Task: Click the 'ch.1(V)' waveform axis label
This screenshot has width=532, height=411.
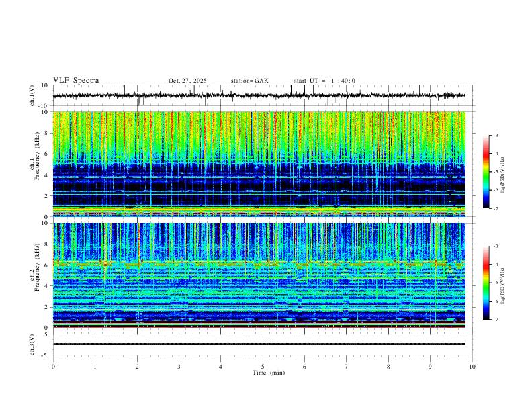Action: (32, 95)
